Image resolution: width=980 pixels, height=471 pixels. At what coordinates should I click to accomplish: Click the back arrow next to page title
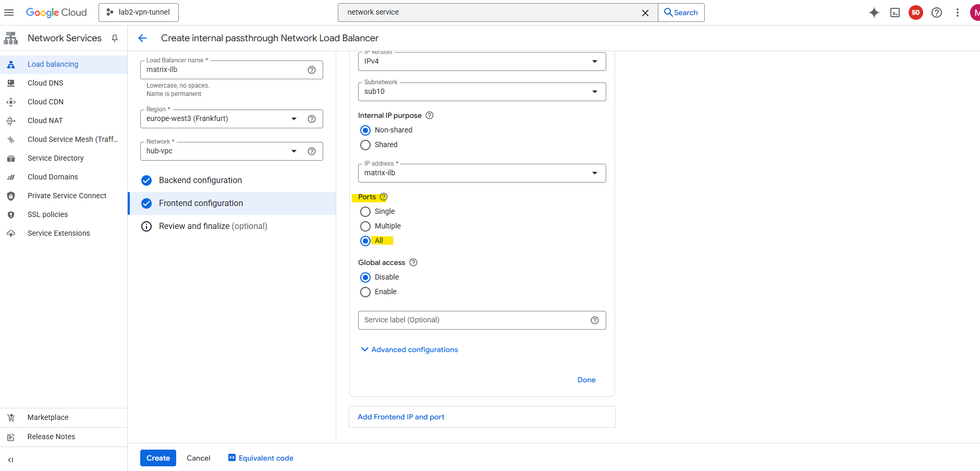[x=142, y=38]
